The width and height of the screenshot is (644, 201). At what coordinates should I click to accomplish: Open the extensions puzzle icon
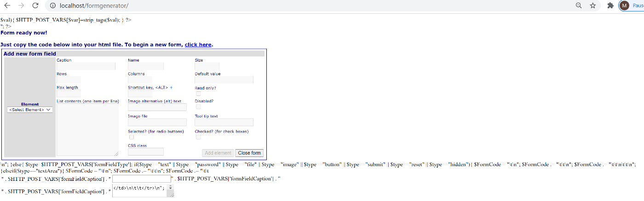[x=610, y=6]
